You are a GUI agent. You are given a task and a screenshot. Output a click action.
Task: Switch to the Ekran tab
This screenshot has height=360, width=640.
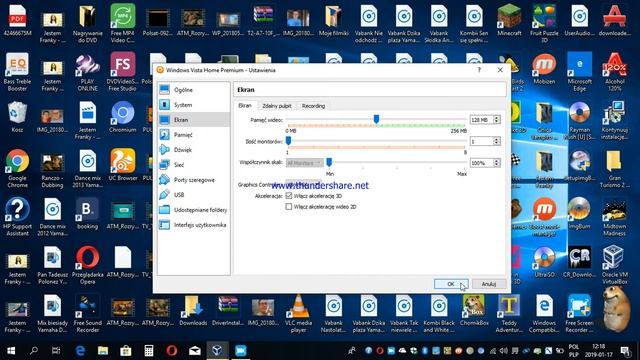point(245,106)
